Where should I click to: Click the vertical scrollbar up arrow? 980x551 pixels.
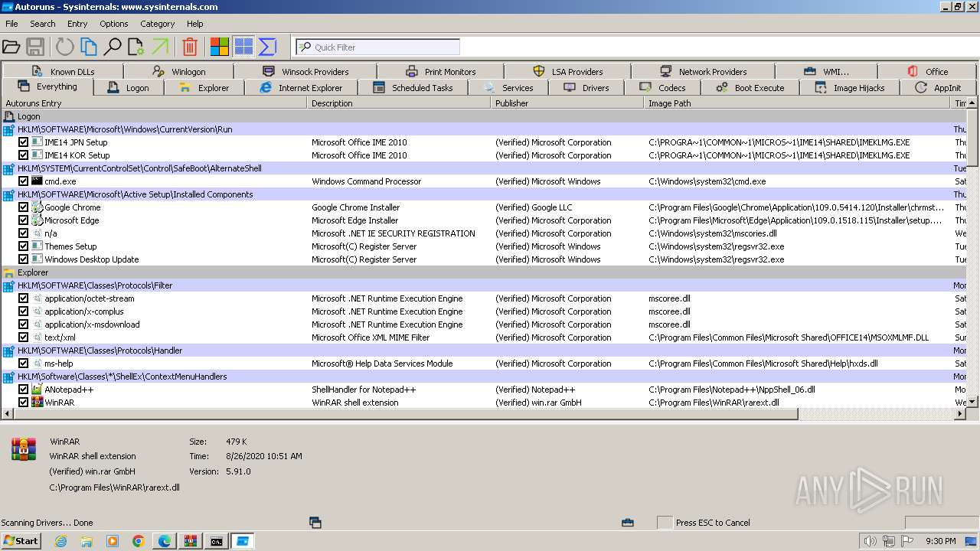[x=972, y=103]
